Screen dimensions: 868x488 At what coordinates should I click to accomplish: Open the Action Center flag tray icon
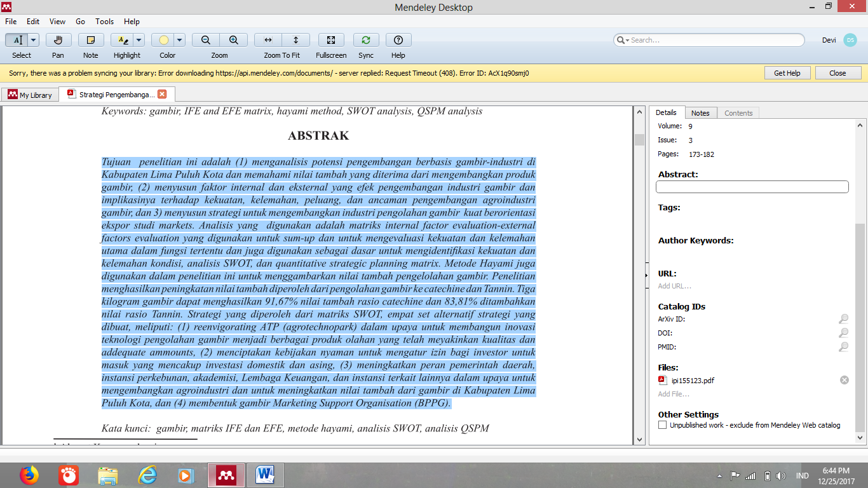click(735, 476)
